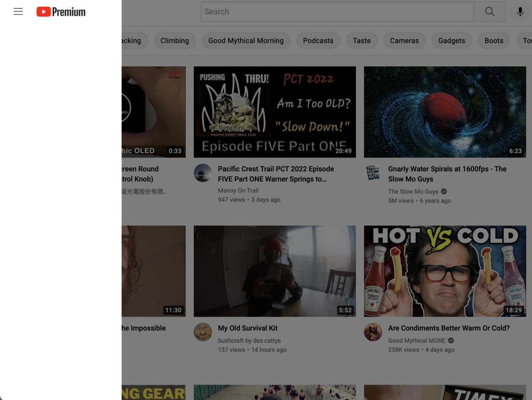Click the 6:23 duration badge
The height and width of the screenshot is (400, 532).
pos(515,151)
